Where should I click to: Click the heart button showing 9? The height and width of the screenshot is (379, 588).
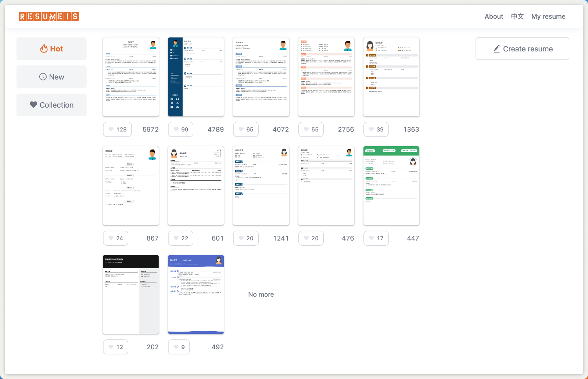point(179,347)
